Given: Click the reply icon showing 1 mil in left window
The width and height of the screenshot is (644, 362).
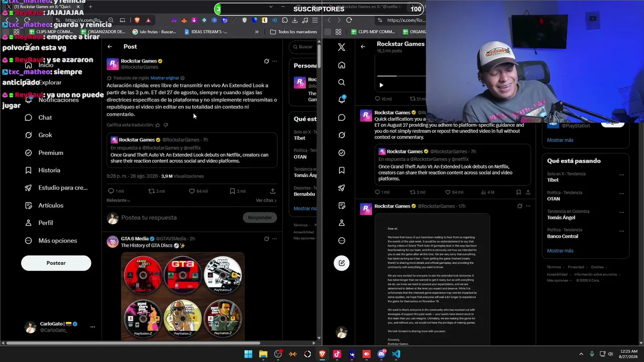Looking at the screenshot, I should (116, 191).
